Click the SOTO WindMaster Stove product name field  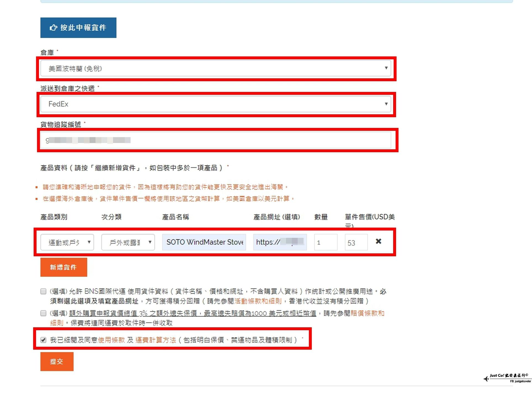204,242
